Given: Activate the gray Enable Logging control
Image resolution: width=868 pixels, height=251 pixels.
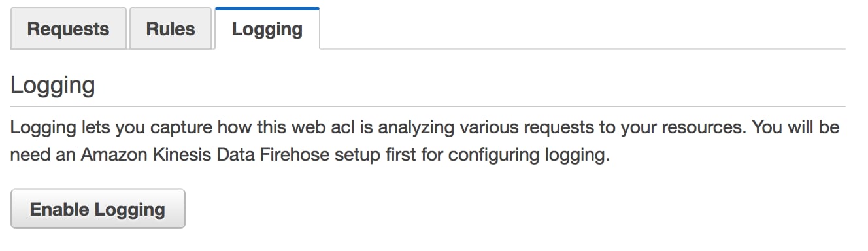Looking at the screenshot, I should click(97, 209).
